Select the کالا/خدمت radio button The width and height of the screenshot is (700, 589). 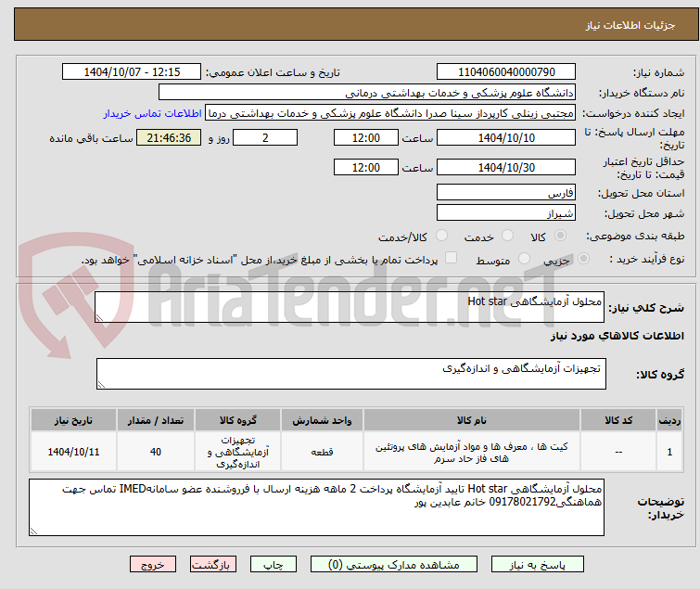[441, 236]
